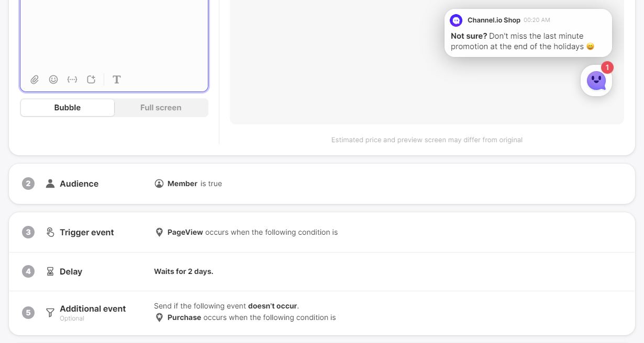
Task: Insert a variable with curly braces icon
Action: click(72, 79)
